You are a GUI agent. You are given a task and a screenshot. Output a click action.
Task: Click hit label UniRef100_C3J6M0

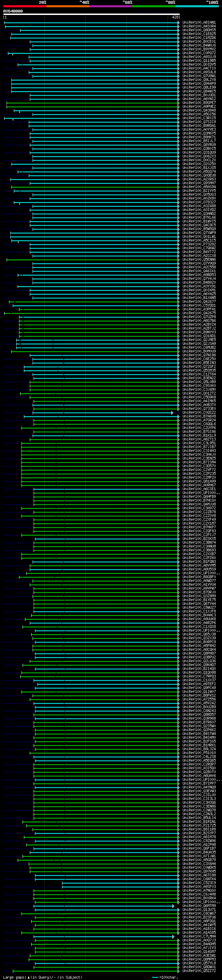pos(199,389)
